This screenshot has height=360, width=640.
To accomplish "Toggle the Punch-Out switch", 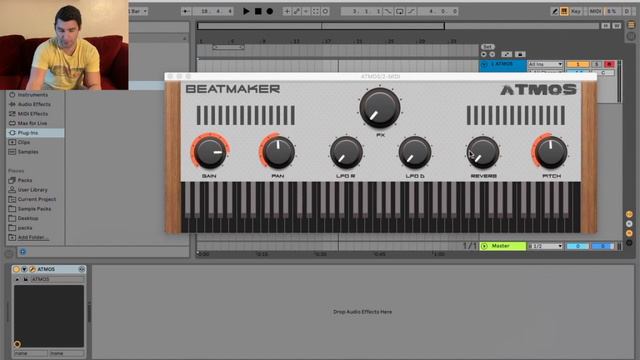I will point(411,11).
